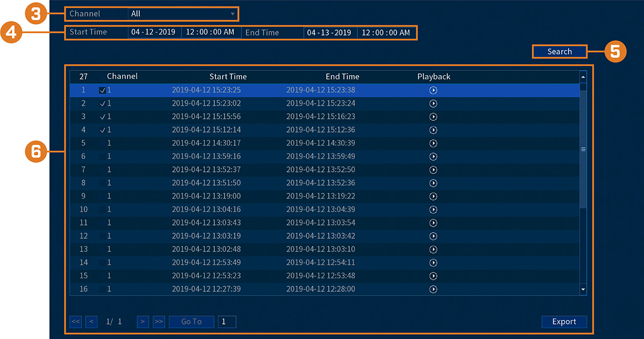Click the Go To page button
644x339 pixels.
(x=191, y=322)
